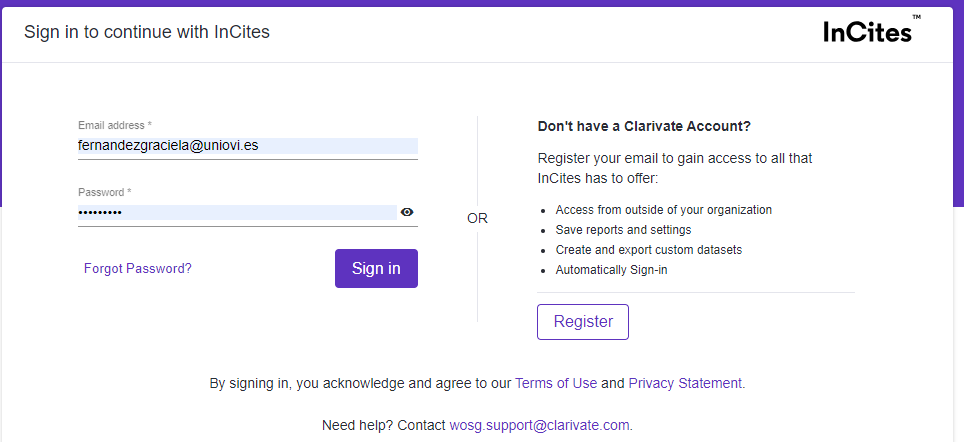
Task: Click the Register button
Action: click(x=583, y=322)
